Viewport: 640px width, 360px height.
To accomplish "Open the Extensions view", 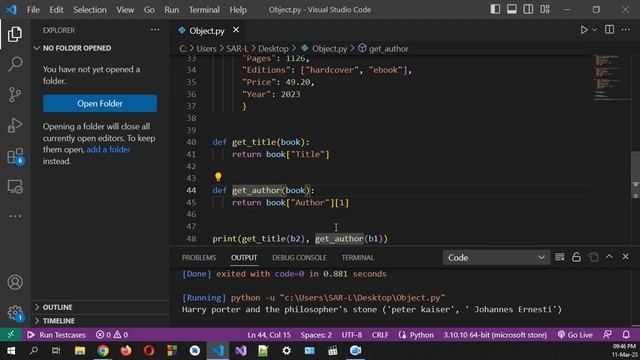I will tap(15, 156).
